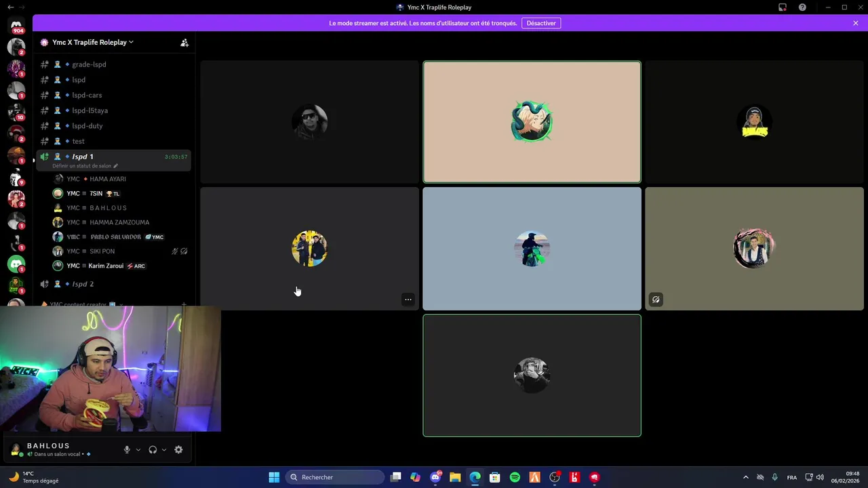Click the speaker icon of lspd 2 channel
Screen dimensions: 868x488
[x=45, y=284]
